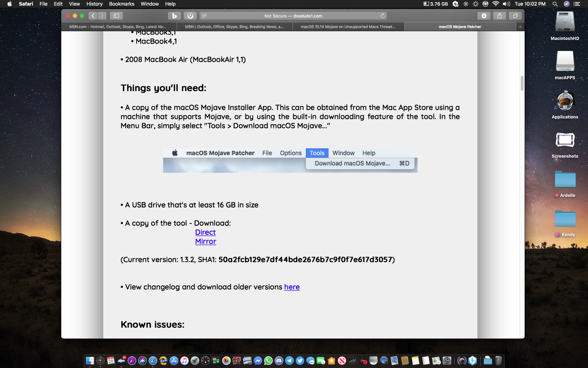Switch to macOS 10.14 Mojave Unsupported Macs tab
Screen dimensions: 588x368
pyautogui.click(x=348, y=27)
